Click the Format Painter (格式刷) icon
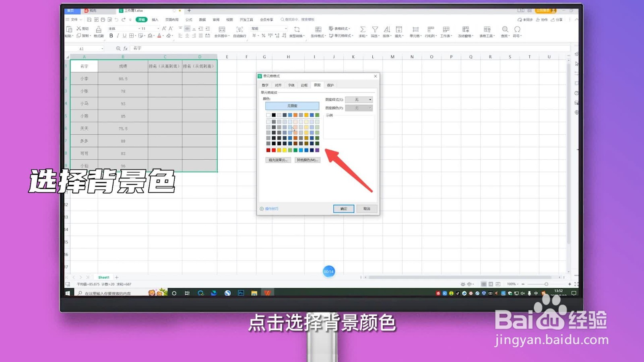 pos(99,29)
